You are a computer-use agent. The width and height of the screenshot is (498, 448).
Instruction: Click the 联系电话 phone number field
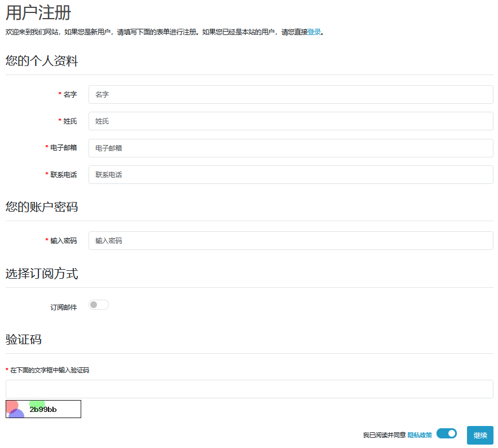(x=290, y=175)
